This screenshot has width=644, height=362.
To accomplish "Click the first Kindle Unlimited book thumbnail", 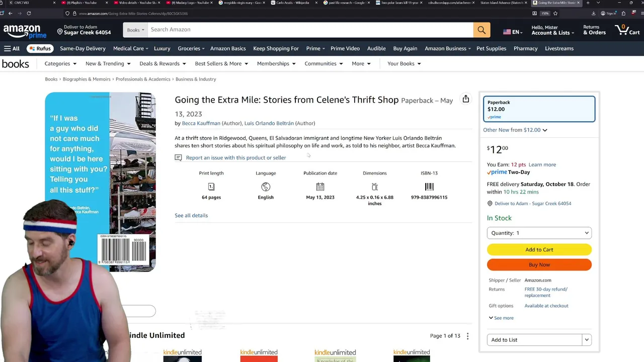I will pos(182,355).
